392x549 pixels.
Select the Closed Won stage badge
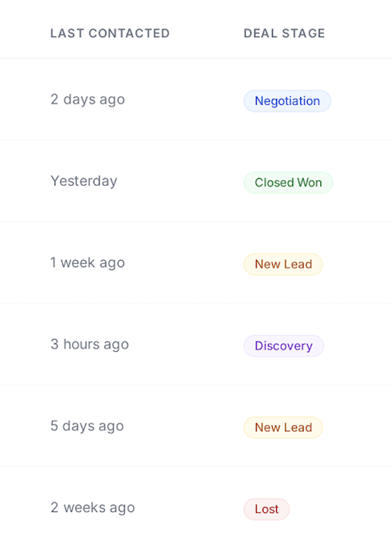pos(288,183)
